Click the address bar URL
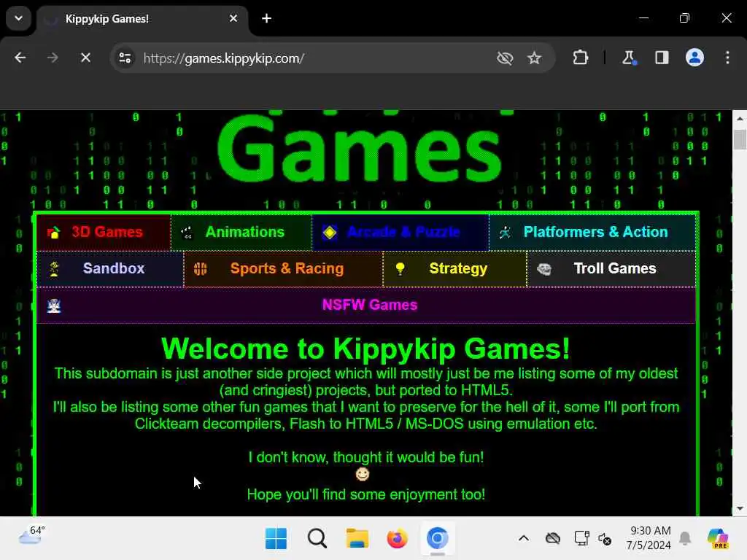The image size is (747, 560). coord(223,58)
